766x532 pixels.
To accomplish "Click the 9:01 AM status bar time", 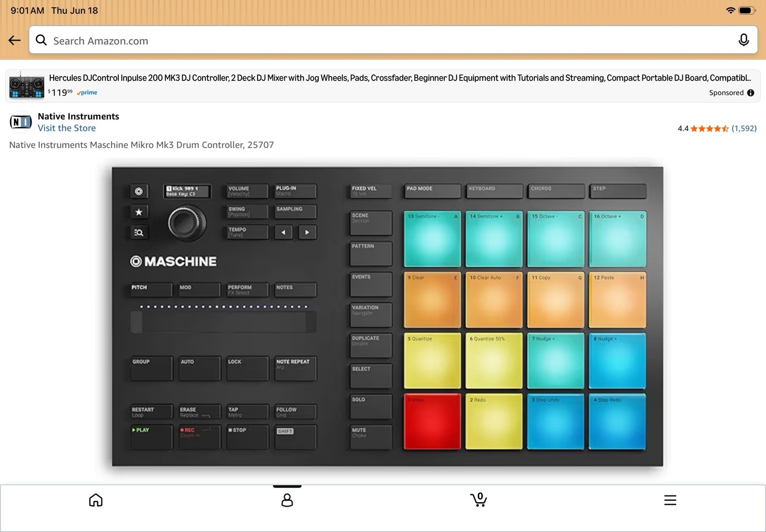I will (x=27, y=11).
